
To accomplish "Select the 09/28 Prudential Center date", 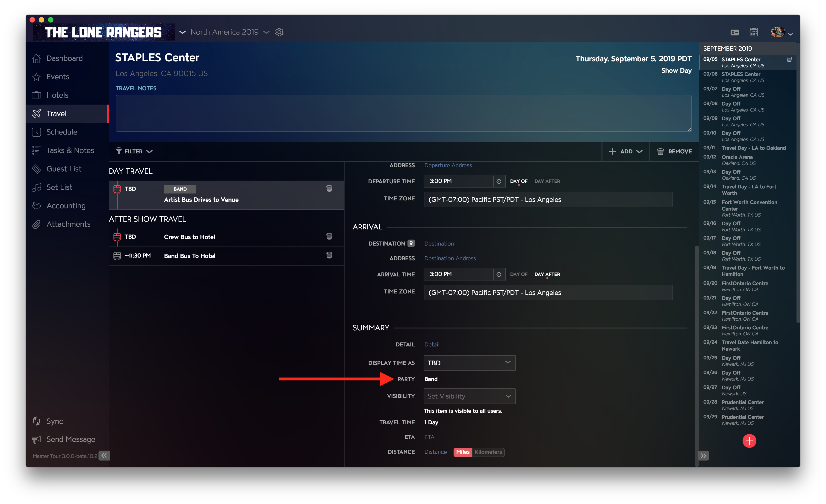I will [748, 405].
